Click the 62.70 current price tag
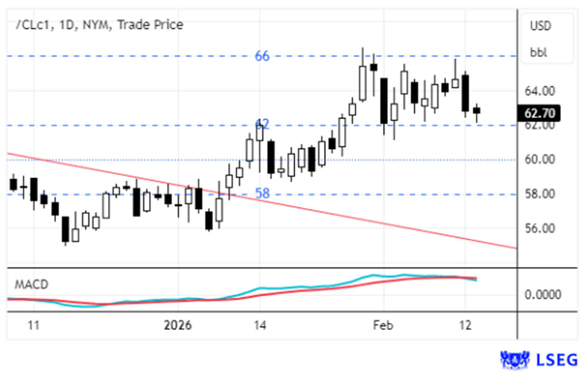The width and height of the screenshot is (588, 378). tap(540, 114)
